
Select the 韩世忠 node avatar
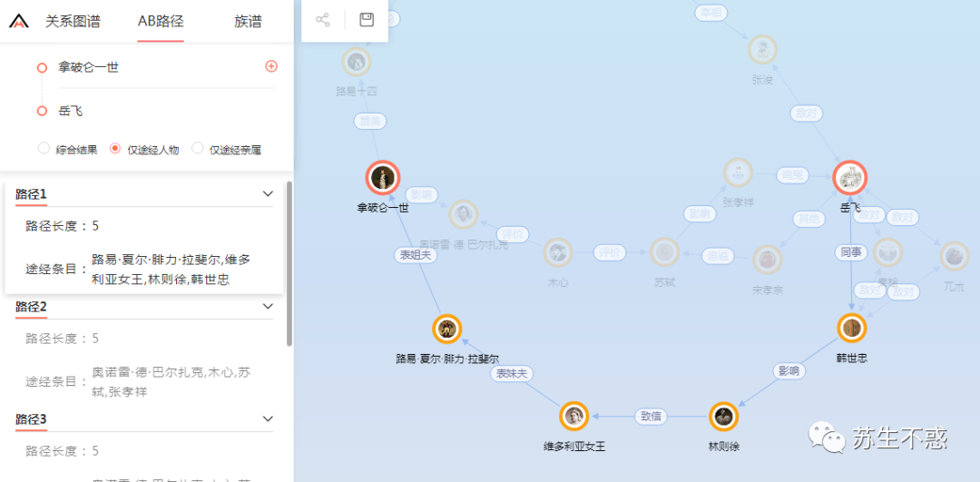tap(852, 329)
